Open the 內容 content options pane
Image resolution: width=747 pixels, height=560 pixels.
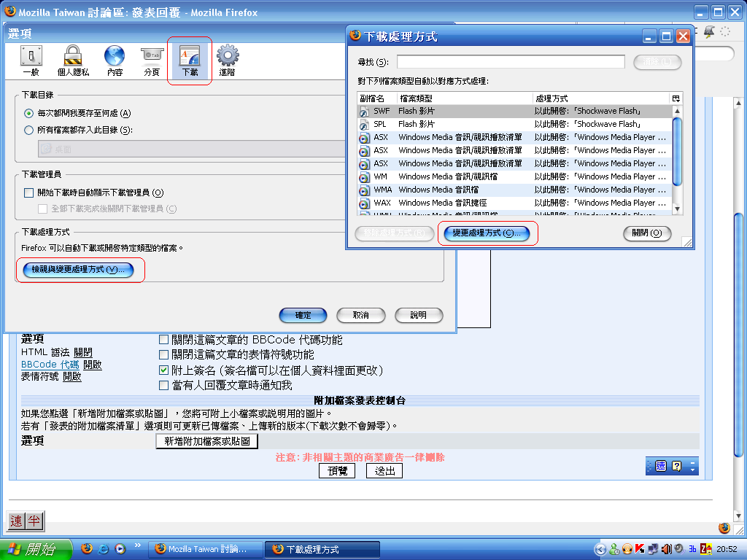[115, 61]
